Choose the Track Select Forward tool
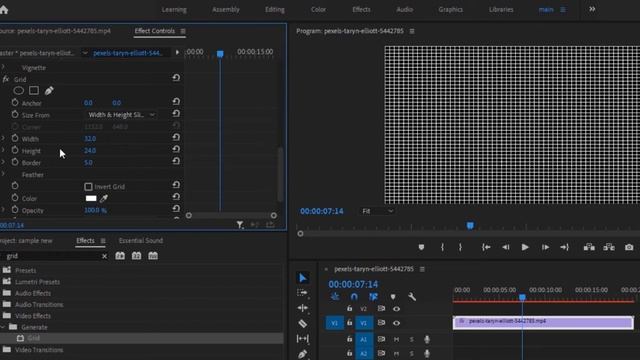 (302, 293)
